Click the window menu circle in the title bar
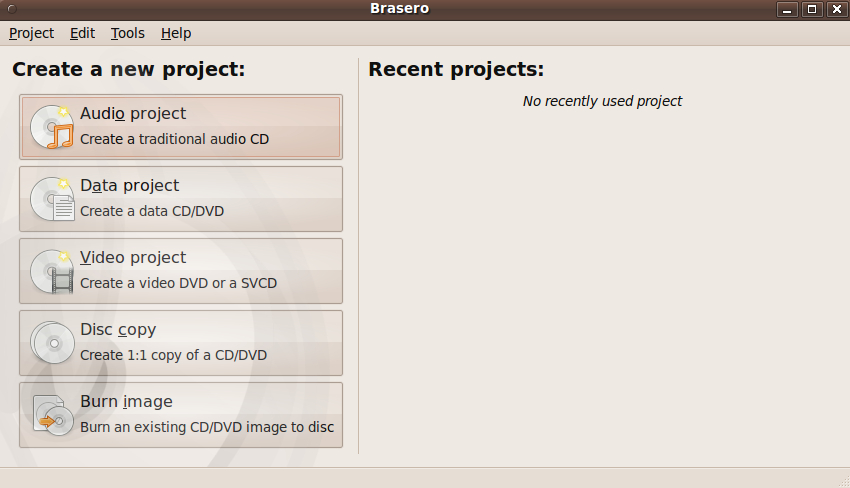This screenshot has height=488, width=850. click(12, 9)
